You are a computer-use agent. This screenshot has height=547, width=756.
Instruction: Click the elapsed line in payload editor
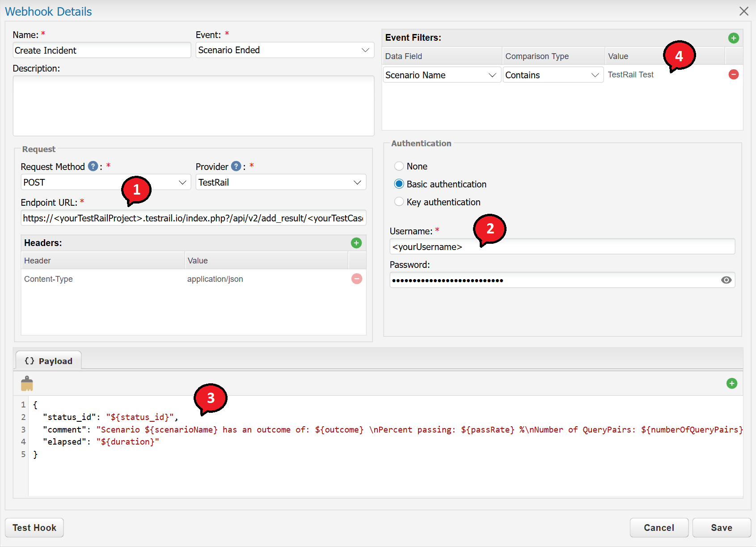coord(101,442)
